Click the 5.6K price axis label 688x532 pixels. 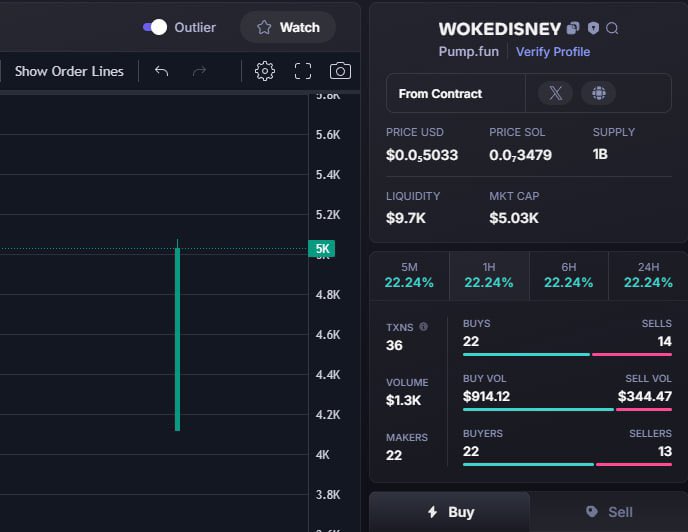328,135
